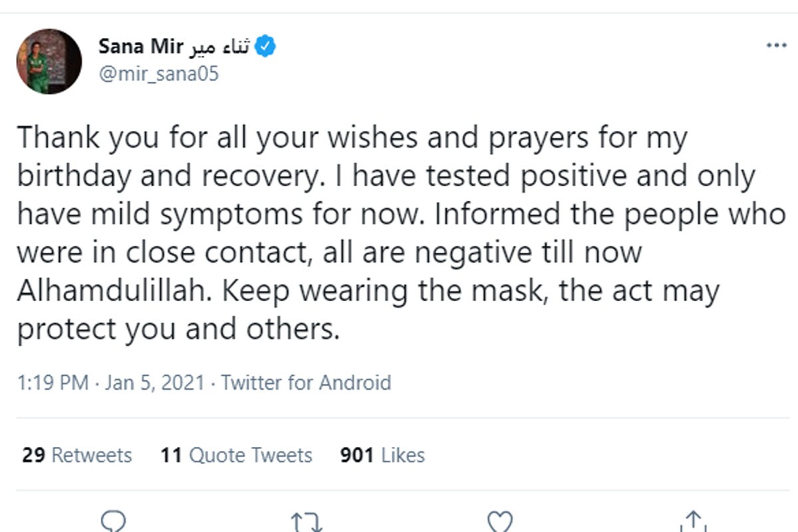Viewport: 798px width, 532px height.
Task: Click "protect you and others" text
Action: point(178,330)
